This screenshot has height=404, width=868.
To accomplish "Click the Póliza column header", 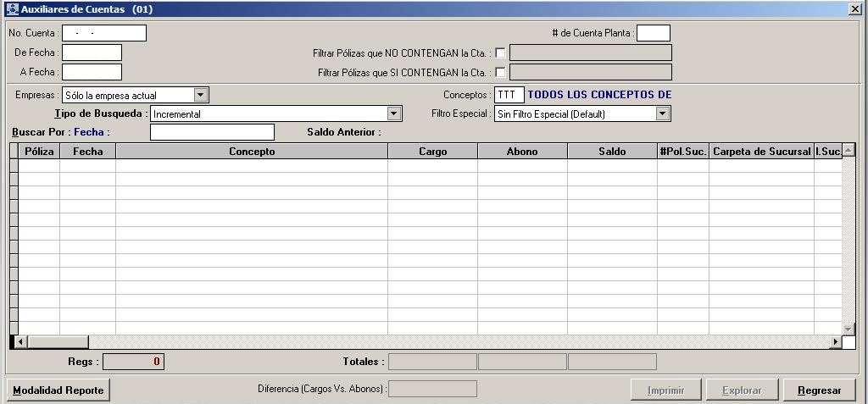I will pos(39,152).
